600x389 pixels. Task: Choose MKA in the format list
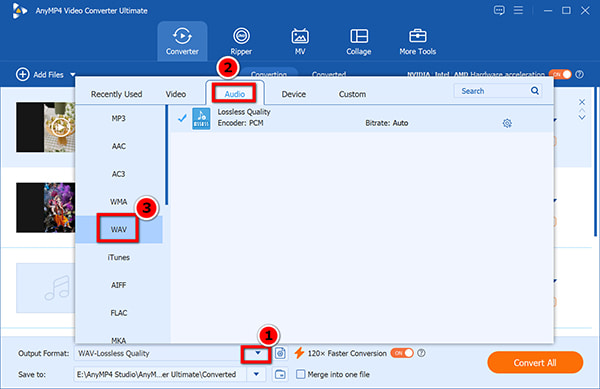[x=119, y=339]
